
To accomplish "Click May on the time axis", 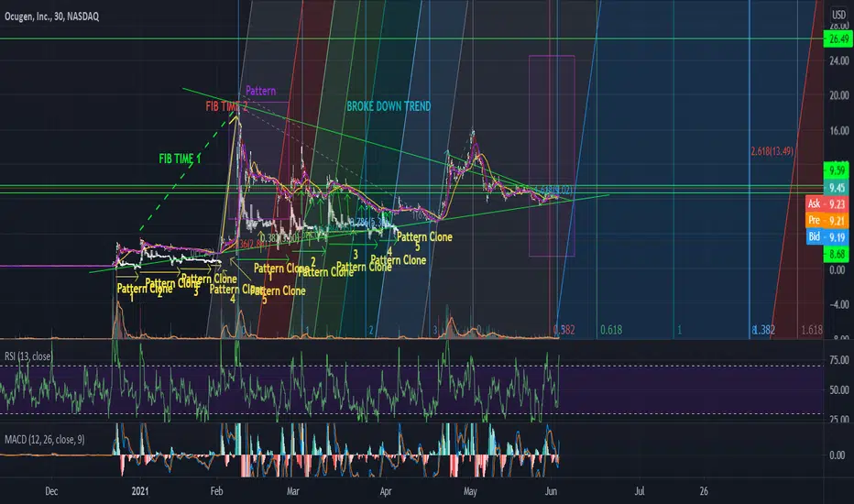I will [x=470, y=491].
